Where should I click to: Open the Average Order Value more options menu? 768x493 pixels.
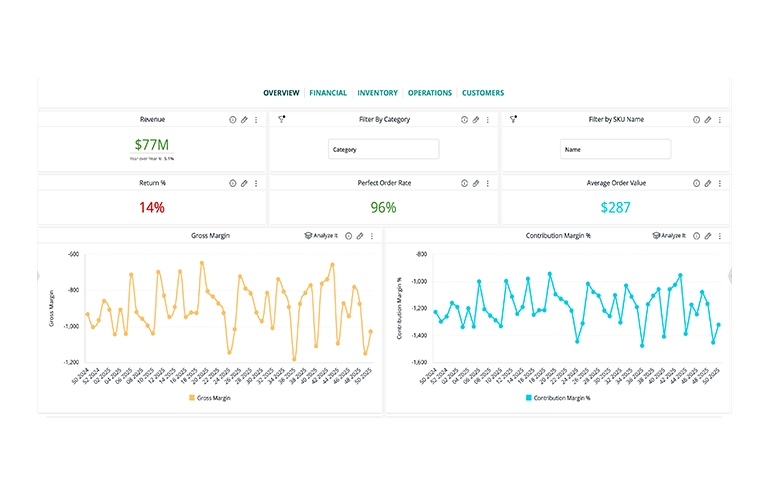[719, 184]
